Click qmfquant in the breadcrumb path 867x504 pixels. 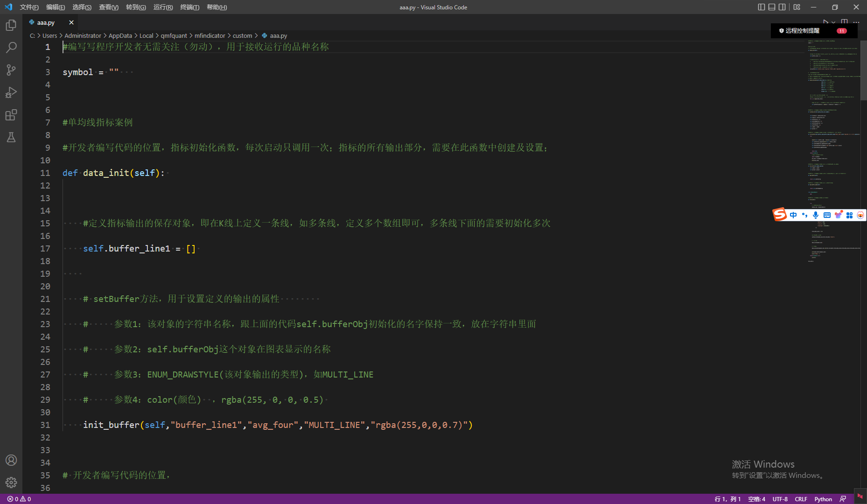pyautogui.click(x=174, y=35)
